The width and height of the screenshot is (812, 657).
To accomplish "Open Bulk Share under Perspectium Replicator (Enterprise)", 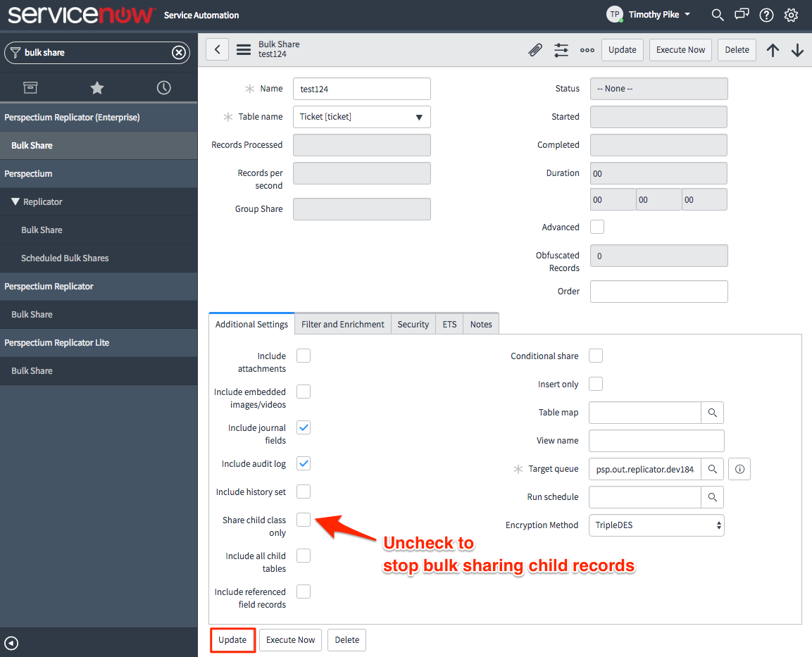I will (x=99, y=146).
